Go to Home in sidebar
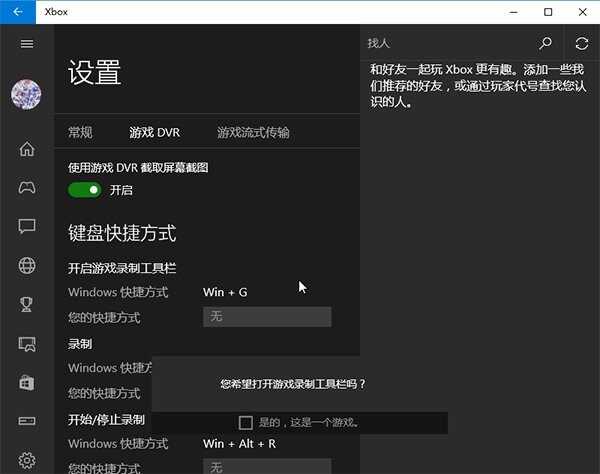Viewport: 600px width, 474px height. tap(27, 149)
